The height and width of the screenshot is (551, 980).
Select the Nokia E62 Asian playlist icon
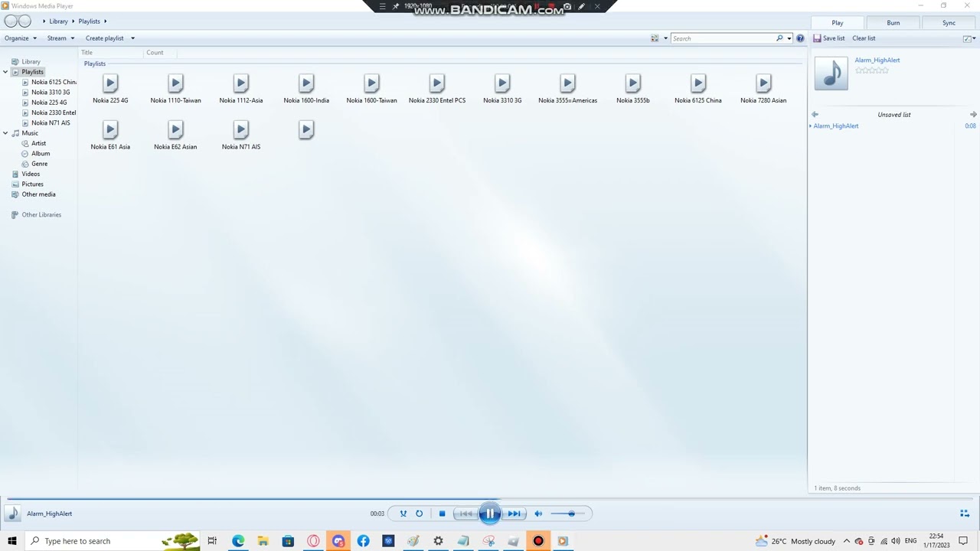click(x=175, y=129)
